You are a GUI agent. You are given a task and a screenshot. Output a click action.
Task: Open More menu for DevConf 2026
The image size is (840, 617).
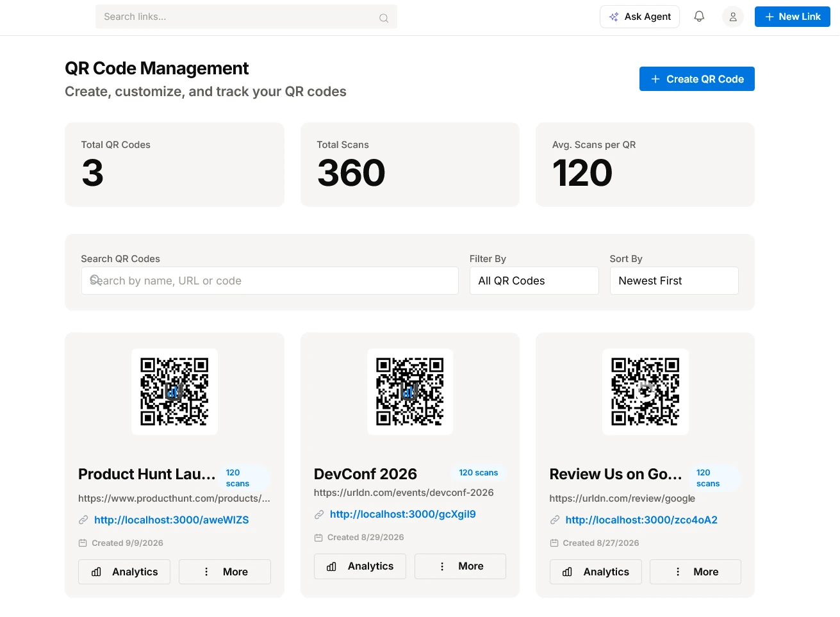click(460, 566)
